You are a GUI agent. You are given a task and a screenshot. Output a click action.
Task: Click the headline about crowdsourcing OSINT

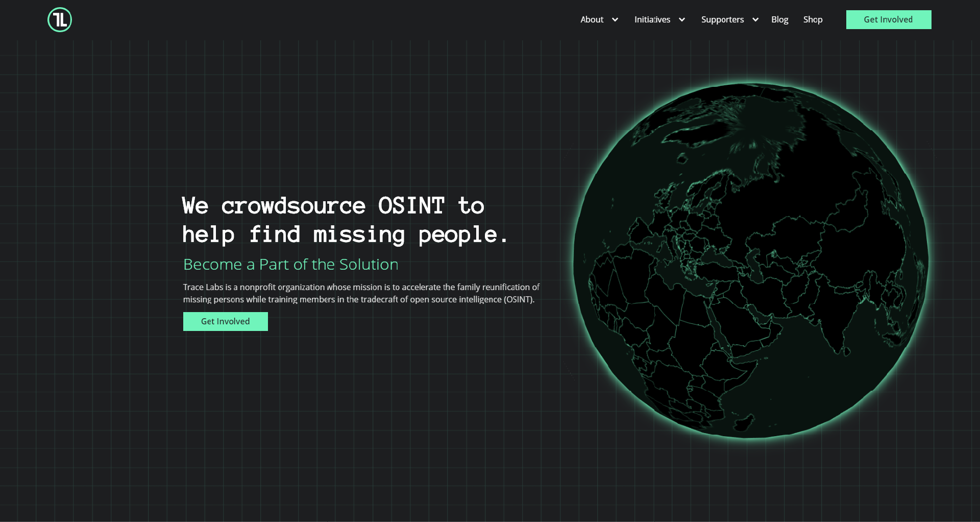coord(345,220)
